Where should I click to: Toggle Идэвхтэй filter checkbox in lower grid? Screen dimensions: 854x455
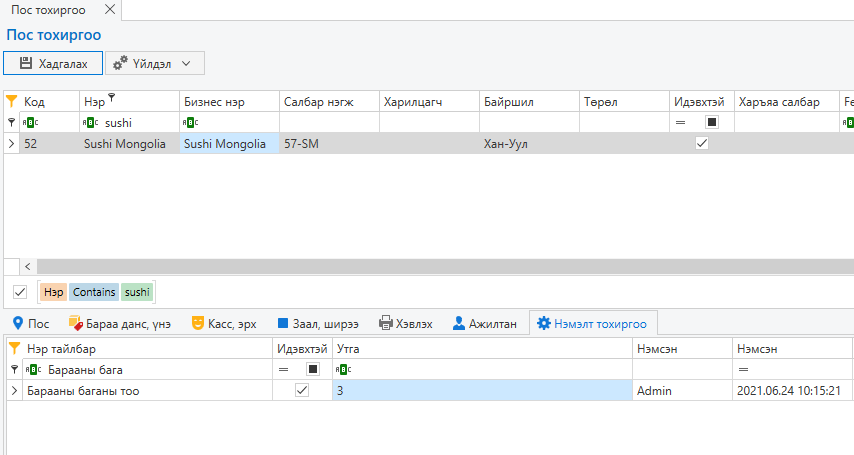[x=313, y=369]
